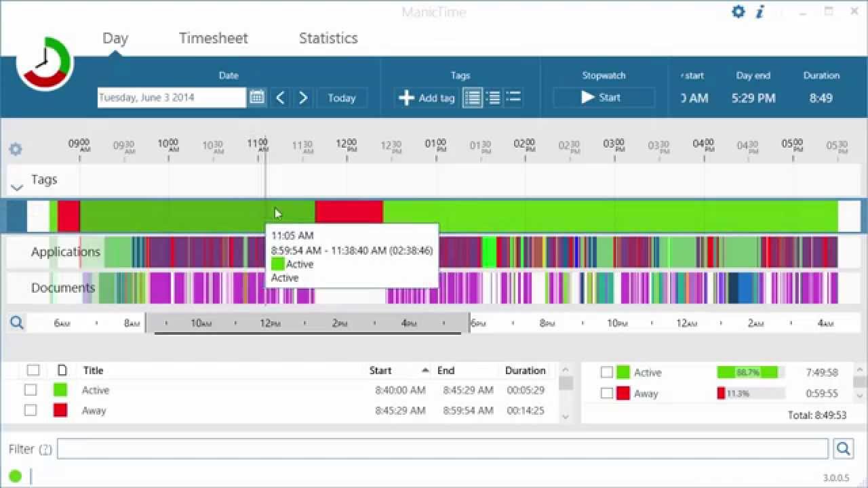Click the Away 11.3% progress bar
The width and height of the screenshot is (868, 488).
(751, 393)
